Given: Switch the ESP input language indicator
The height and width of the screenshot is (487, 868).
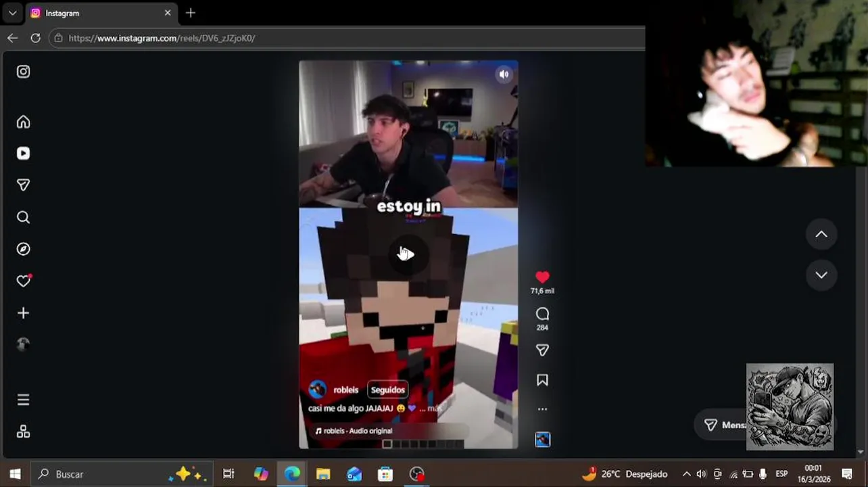Looking at the screenshot, I should click(x=781, y=474).
